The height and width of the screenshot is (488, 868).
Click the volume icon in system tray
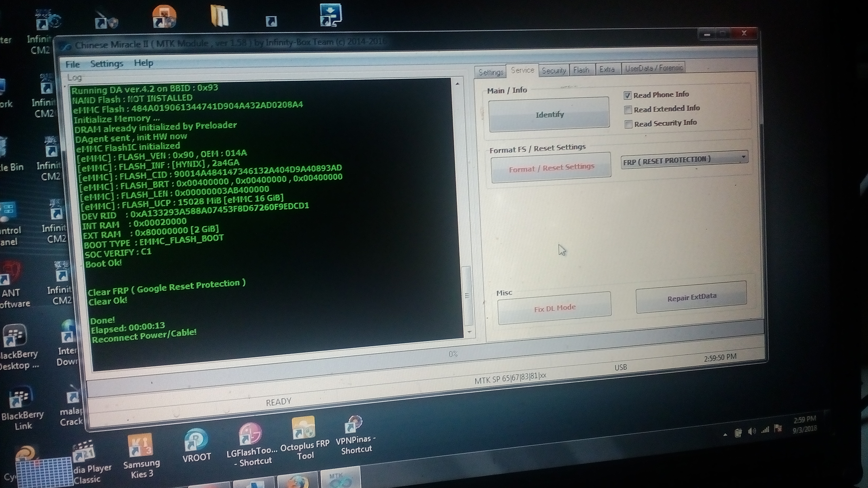click(751, 431)
